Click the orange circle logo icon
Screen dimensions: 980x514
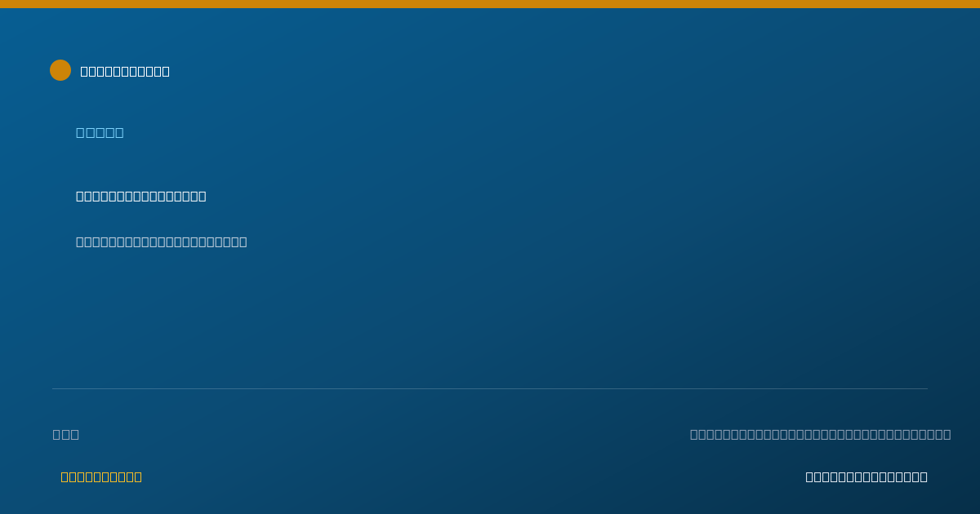[x=60, y=70]
